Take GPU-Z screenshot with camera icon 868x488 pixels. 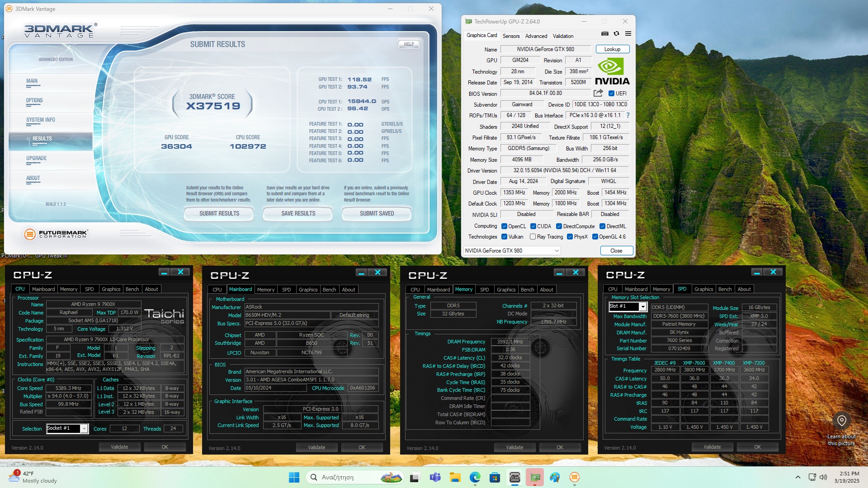pyautogui.click(x=604, y=33)
